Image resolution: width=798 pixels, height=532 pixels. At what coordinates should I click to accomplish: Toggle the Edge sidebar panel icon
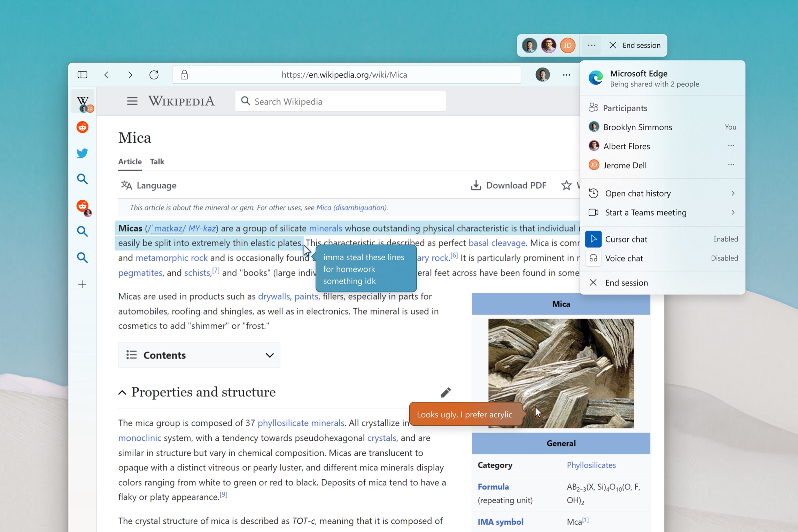pyautogui.click(x=83, y=75)
